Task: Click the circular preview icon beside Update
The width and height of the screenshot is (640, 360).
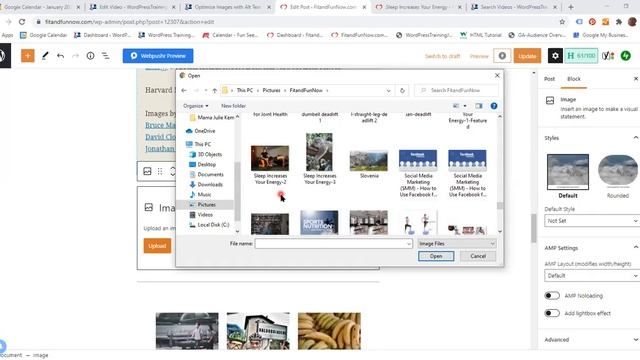Action: (502, 56)
